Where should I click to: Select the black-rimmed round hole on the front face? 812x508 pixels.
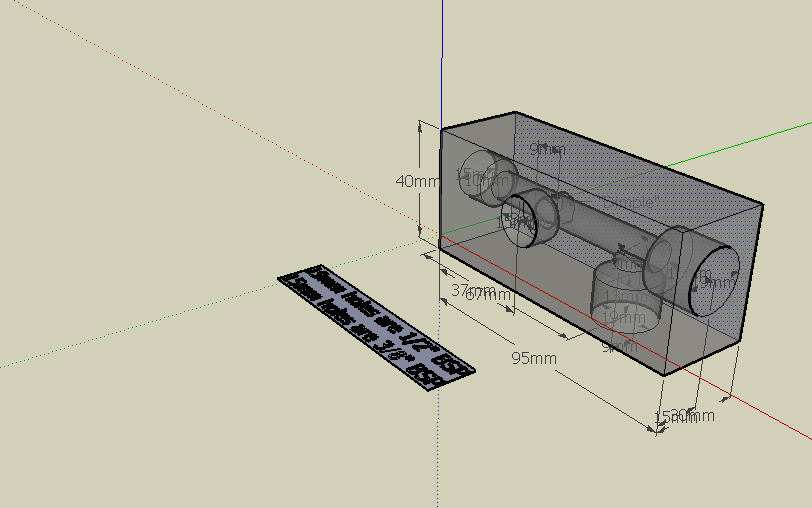click(x=521, y=222)
